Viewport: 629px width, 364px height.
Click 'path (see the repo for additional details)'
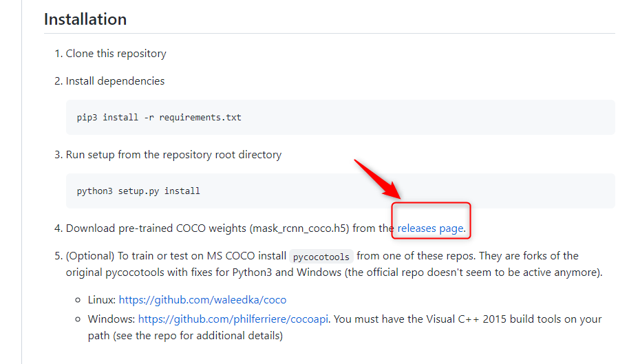185,336
